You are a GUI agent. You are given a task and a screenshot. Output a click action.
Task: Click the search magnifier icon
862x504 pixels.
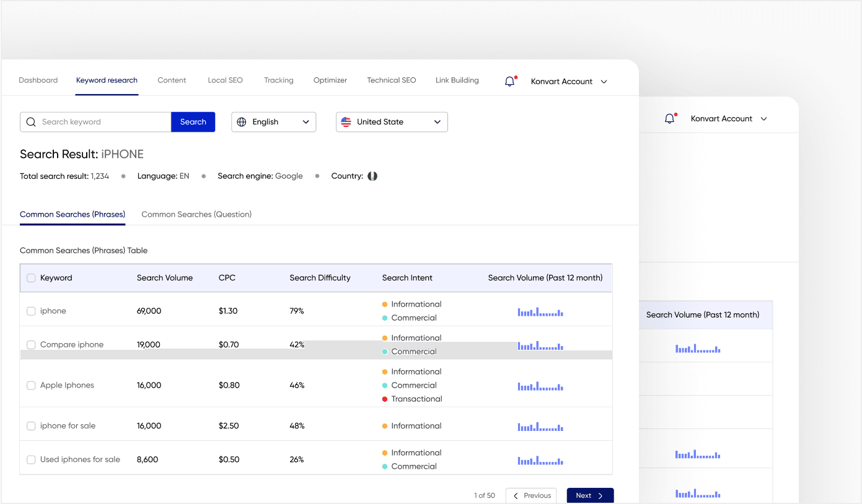[x=31, y=122]
